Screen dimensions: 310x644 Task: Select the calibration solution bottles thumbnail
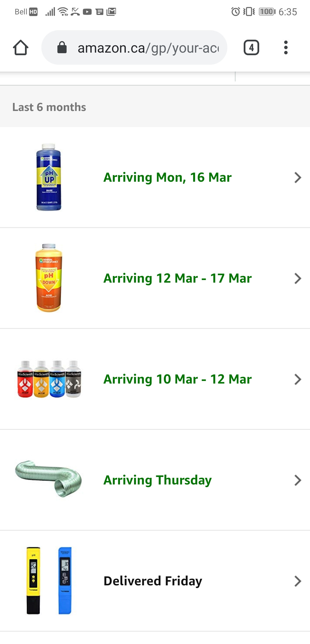pos(49,379)
